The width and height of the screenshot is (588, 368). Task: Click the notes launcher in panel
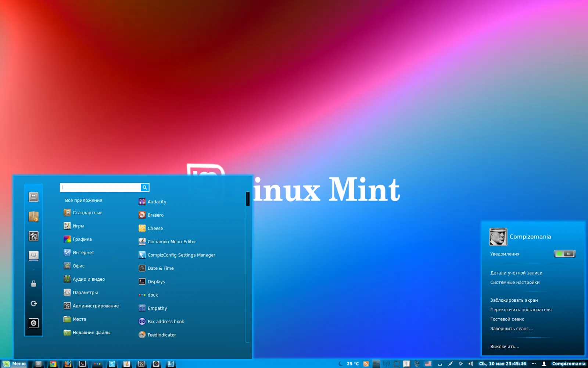coord(127,364)
